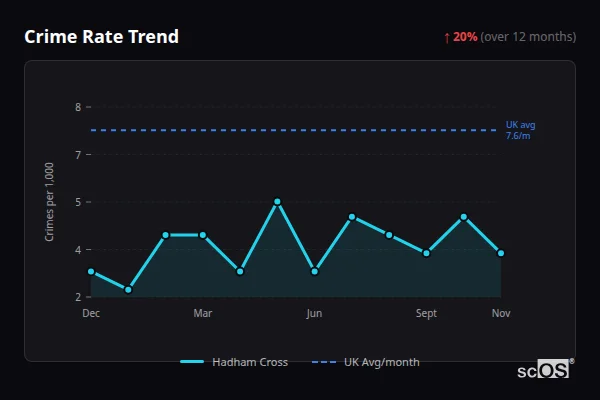Select the November data point on the line
Viewport: 600px width, 400px height.
(x=501, y=253)
